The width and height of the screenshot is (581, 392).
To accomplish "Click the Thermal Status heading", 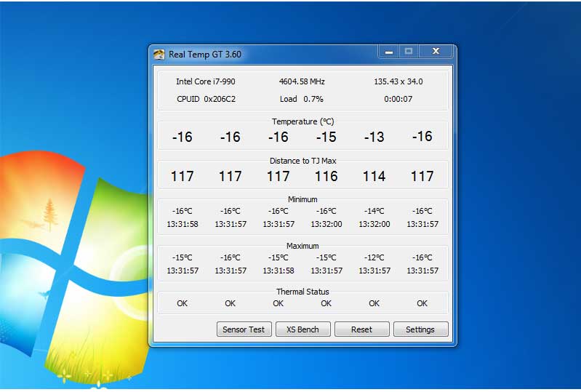I will (302, 292).
